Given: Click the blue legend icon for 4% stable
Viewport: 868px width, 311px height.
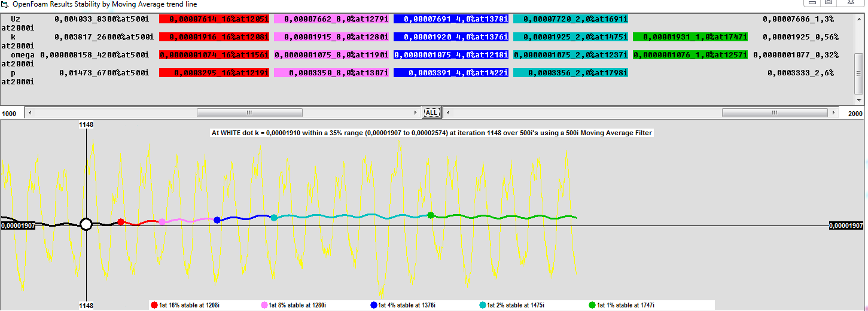Looking at the screenshot, I should click(374, 305).
